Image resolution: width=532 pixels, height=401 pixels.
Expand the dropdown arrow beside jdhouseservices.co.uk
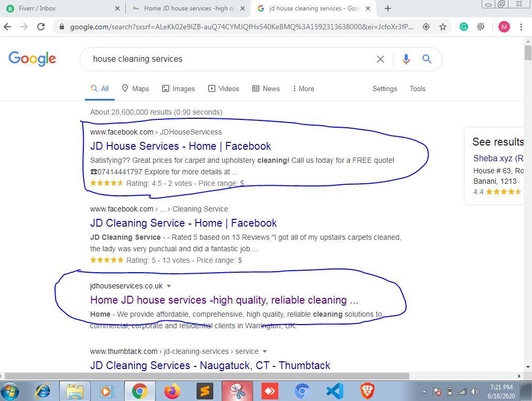[169, 286]
